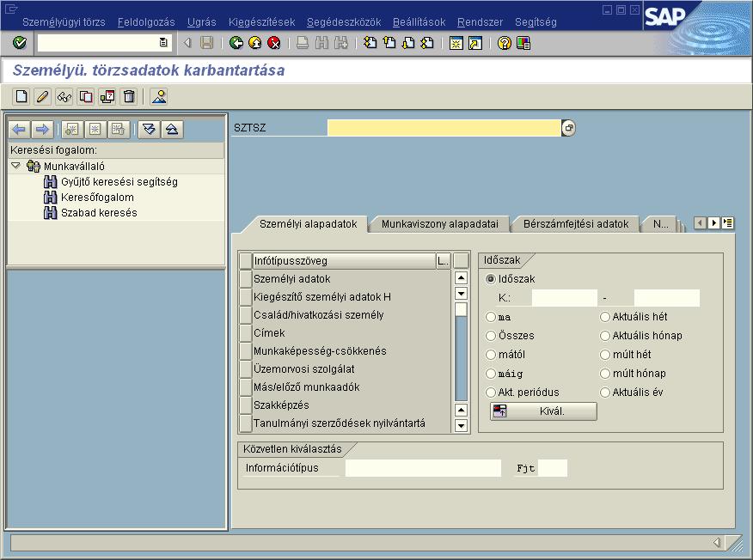Screen dimensions: 753x560
Task: Open the Szabad keresés entry
Action: click(99, 213)
